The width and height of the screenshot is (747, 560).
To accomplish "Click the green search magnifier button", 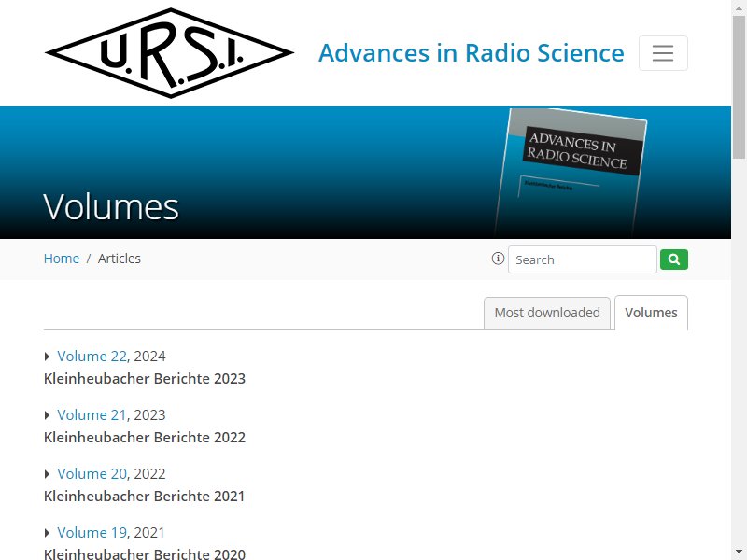I will [x=673, y=259].
